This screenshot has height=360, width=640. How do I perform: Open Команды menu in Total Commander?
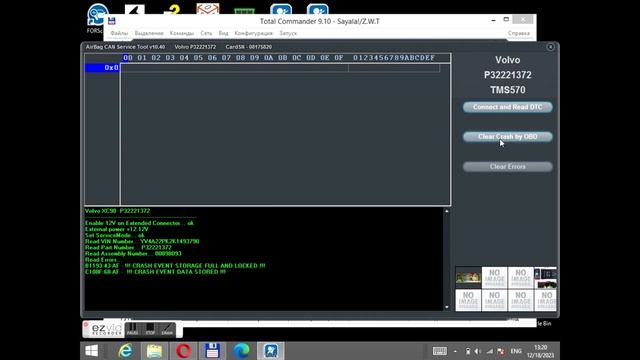click(x=182, y=33)
